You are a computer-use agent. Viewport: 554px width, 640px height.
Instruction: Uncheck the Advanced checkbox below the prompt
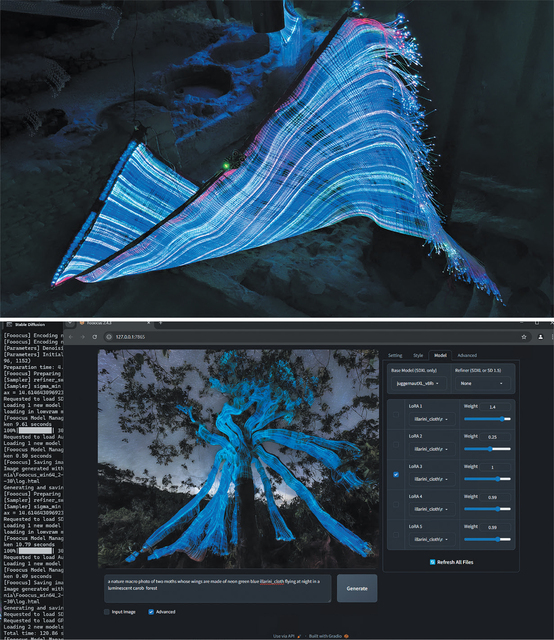[151, 612]
